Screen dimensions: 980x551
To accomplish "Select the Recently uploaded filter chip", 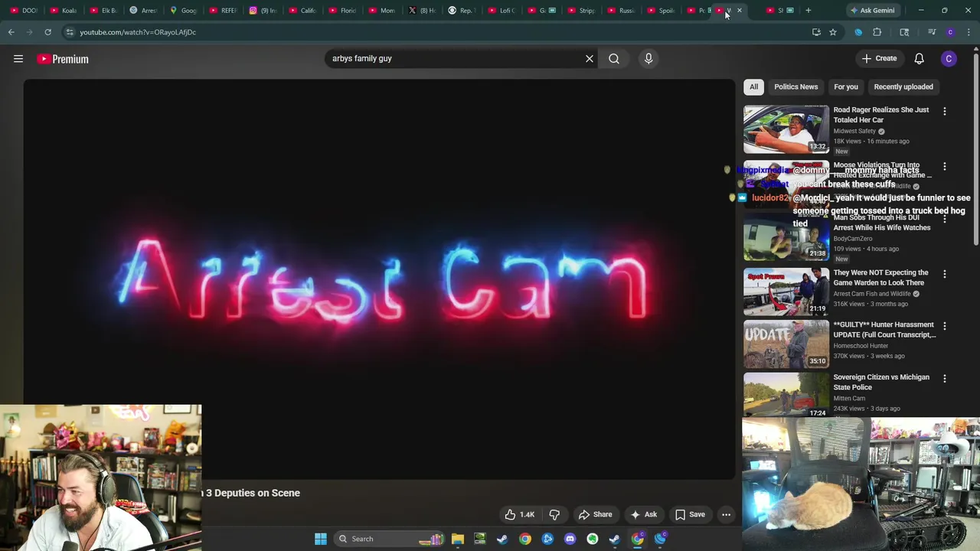I will coord(903,86).
